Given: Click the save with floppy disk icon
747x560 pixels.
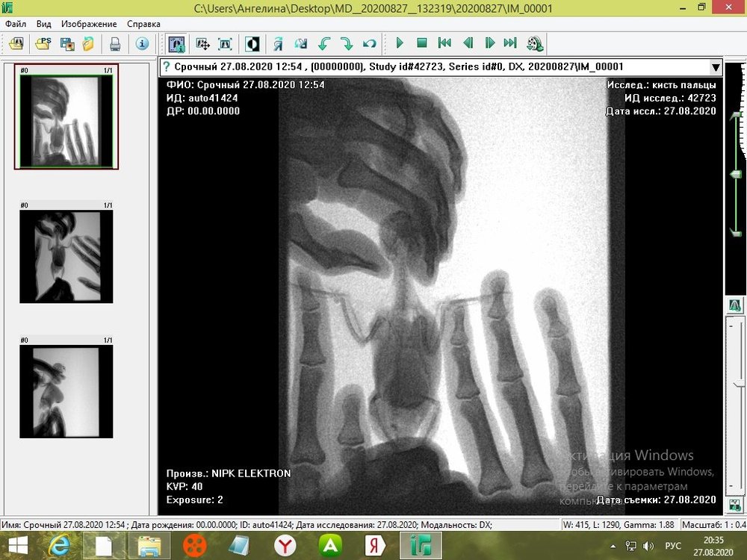Looking at the screenshot, I should point(66,44).
